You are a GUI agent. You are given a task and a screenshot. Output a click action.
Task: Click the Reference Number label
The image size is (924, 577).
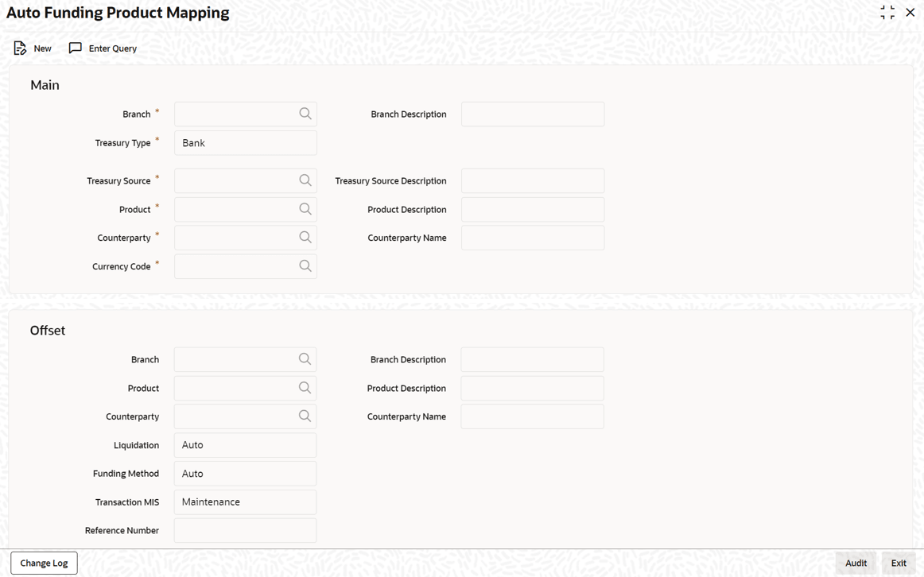(x=122, y=530)
